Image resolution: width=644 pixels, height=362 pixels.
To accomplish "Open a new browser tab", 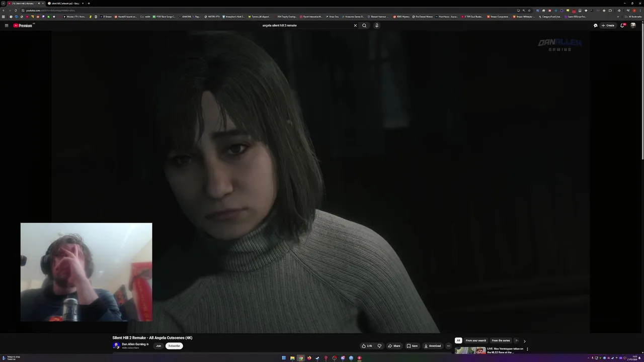I will [x=89, y=4].
